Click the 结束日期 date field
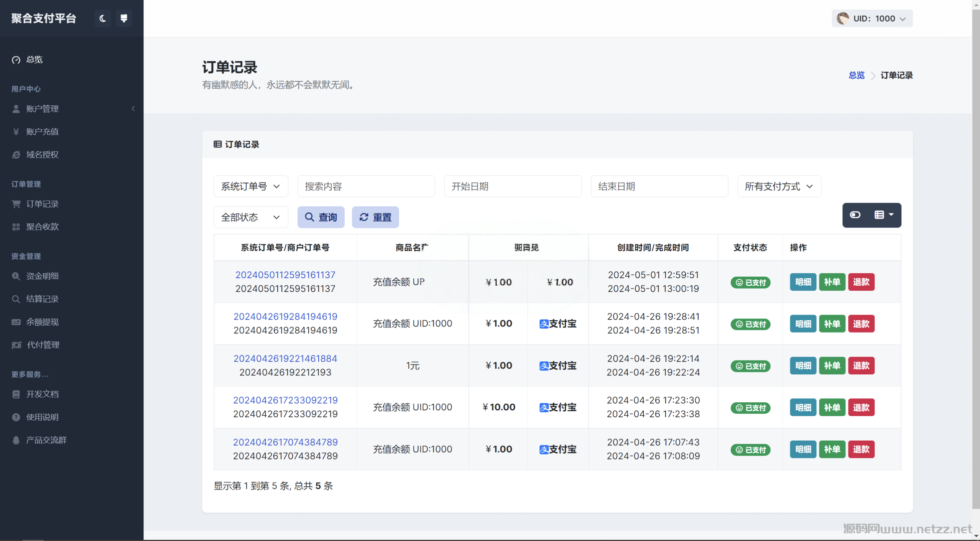Image resolution: width=980 pixels, height=541 pixels. [x=659, y=186]
